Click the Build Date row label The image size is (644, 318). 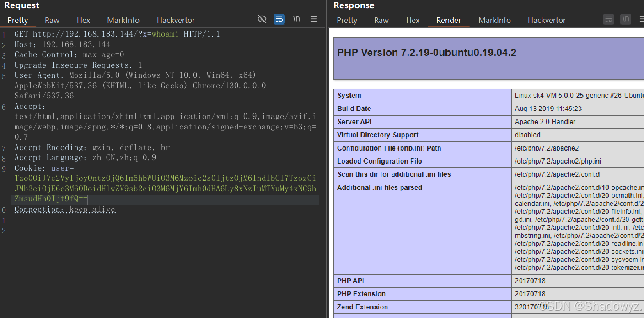point(354,108)
